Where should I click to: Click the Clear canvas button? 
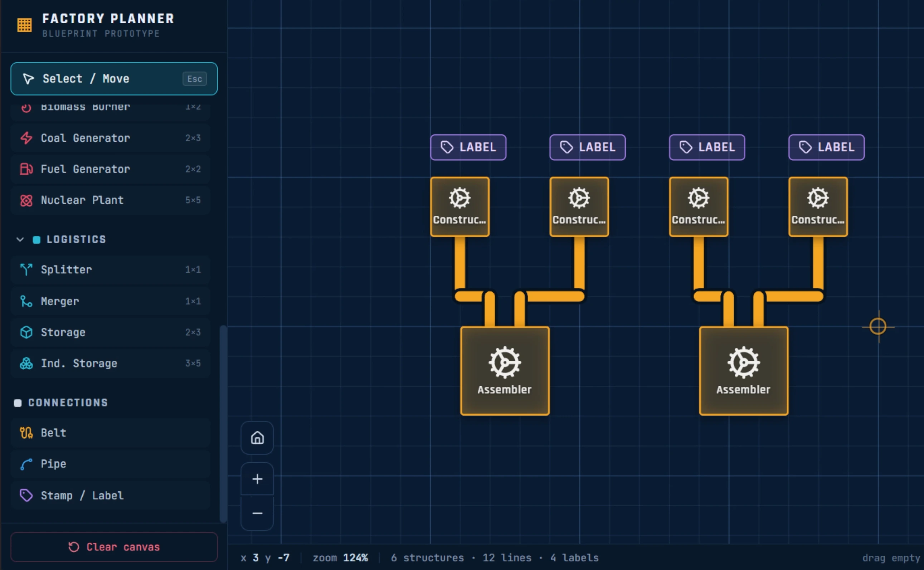[114, 547]
